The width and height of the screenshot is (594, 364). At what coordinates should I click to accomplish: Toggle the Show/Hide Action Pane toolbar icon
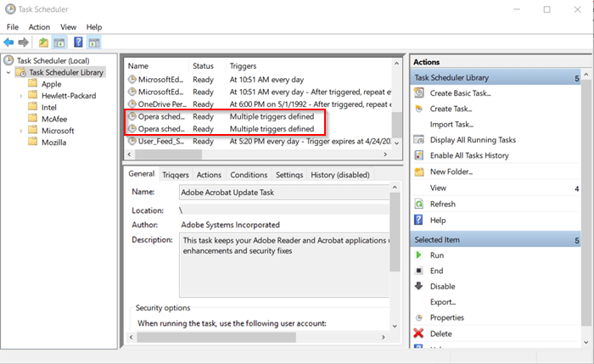point(94,42)
